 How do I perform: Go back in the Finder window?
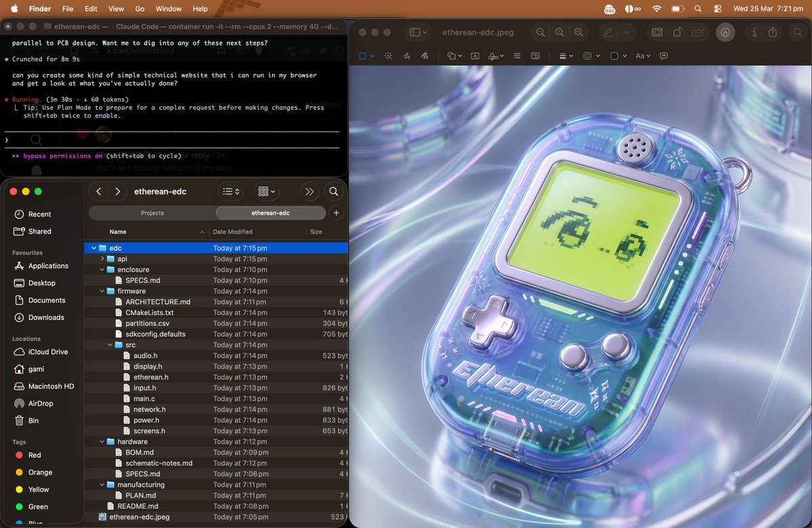[98, 191]
